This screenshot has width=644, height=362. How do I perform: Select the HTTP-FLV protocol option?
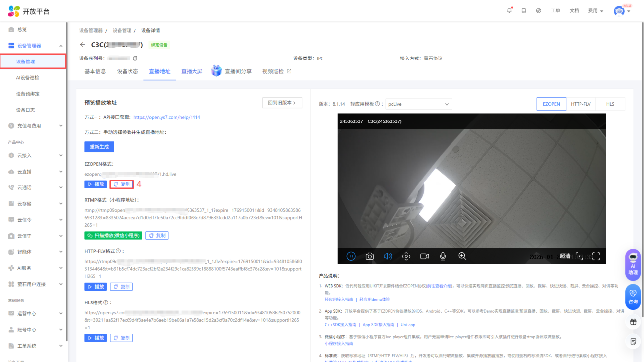[x=580, y=104]
